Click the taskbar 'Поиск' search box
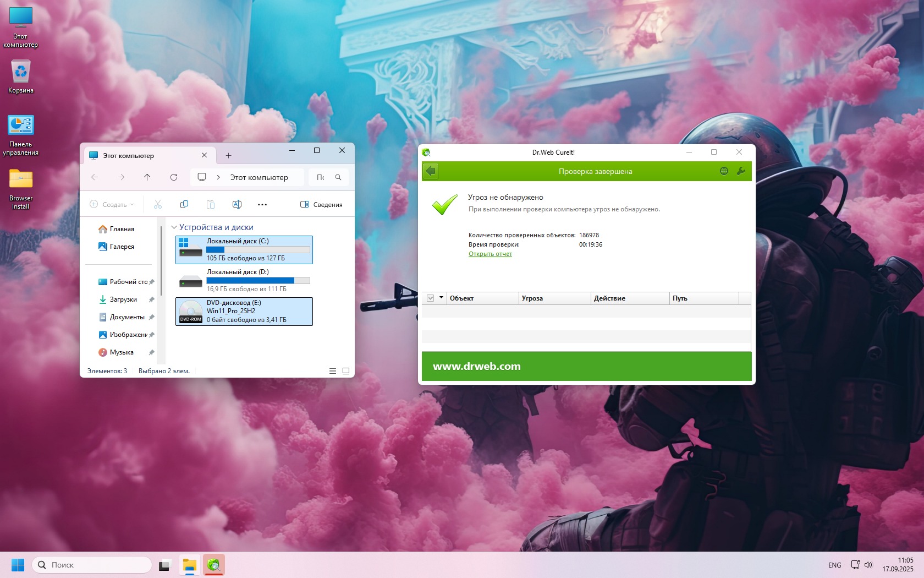This screenshot has height=578, width=924. 92,565
